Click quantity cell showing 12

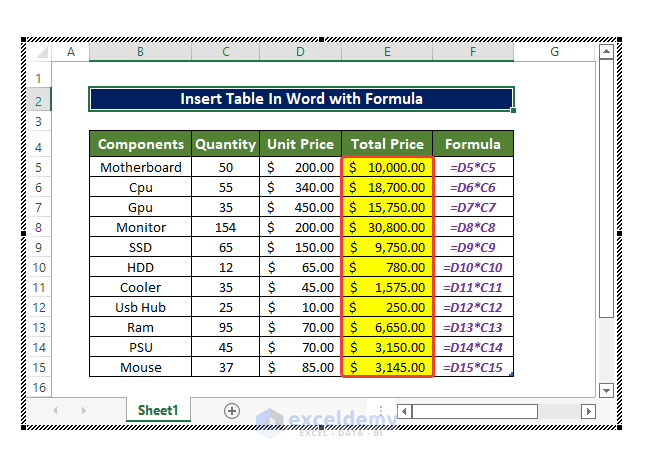(226, 267)
